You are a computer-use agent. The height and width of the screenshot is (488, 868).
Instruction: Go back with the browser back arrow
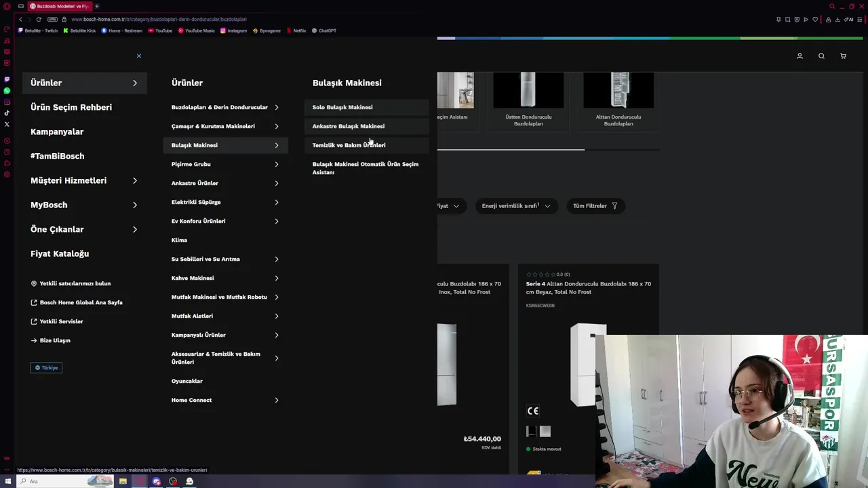coord(20,19)
